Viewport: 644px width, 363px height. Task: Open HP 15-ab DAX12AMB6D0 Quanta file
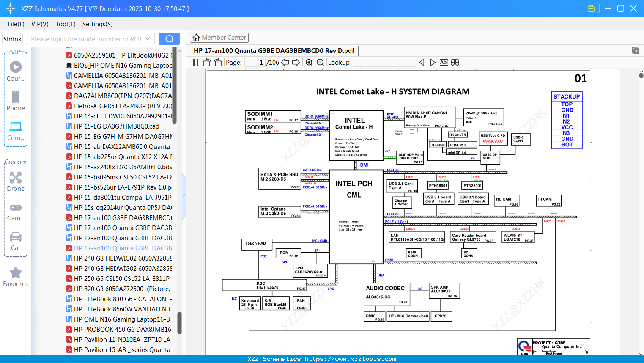click(118, 146)
